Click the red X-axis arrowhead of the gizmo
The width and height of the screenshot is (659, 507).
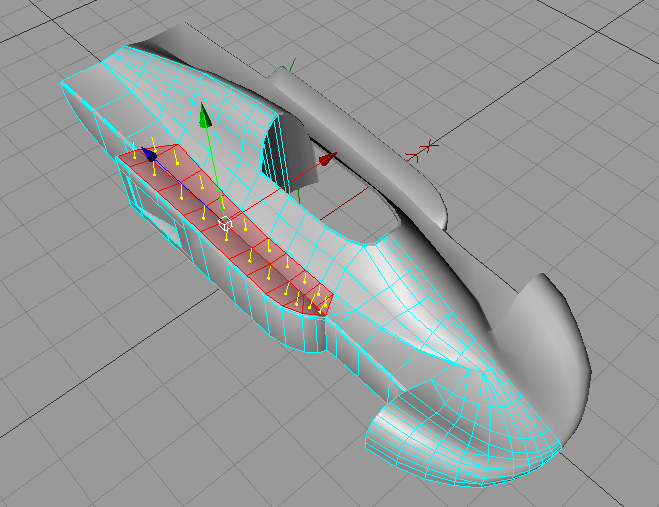coord(326,159)
